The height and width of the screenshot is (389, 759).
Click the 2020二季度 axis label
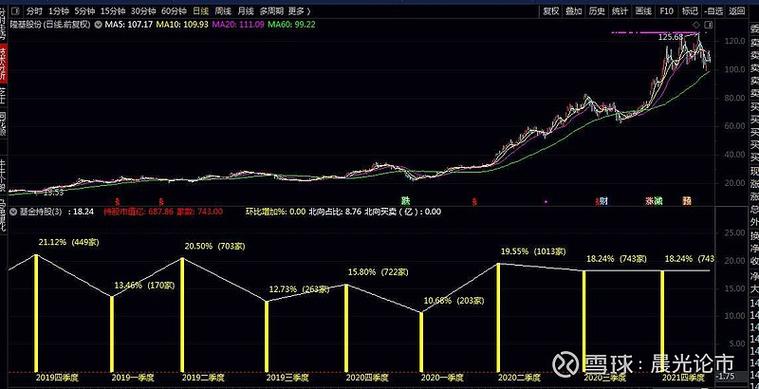(519, 377)
